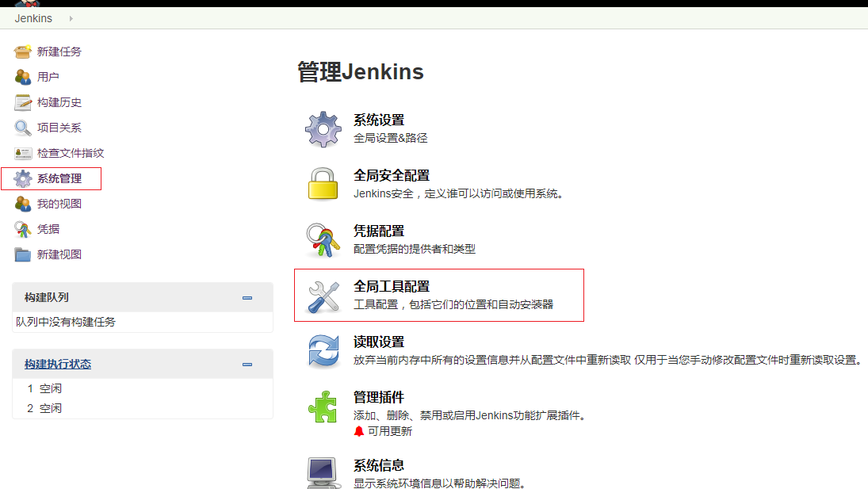Image resolution: width=868 pixels, height=489 pixels.
Task: Click 队列中没有构建任务 text
Action: coord(65,322)
